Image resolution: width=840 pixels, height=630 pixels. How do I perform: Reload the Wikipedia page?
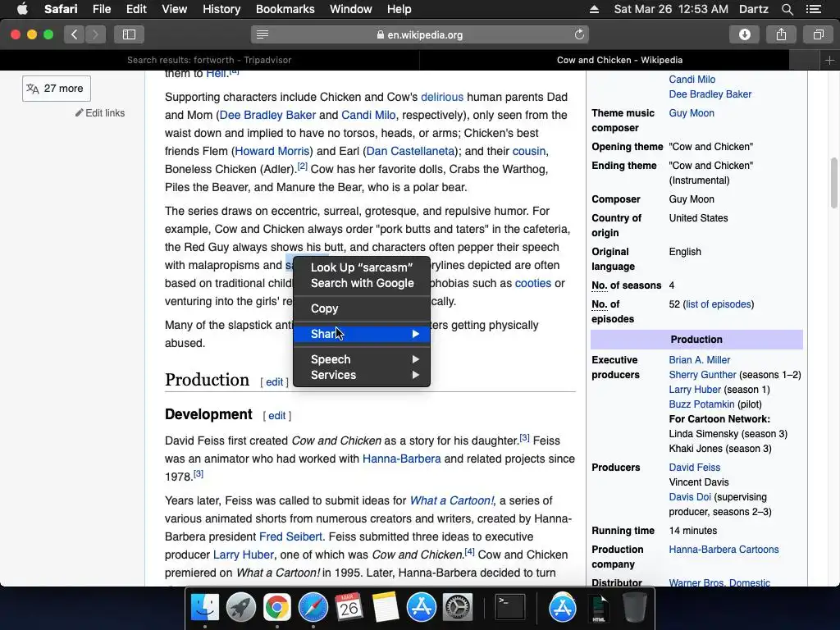click(579, 34)
